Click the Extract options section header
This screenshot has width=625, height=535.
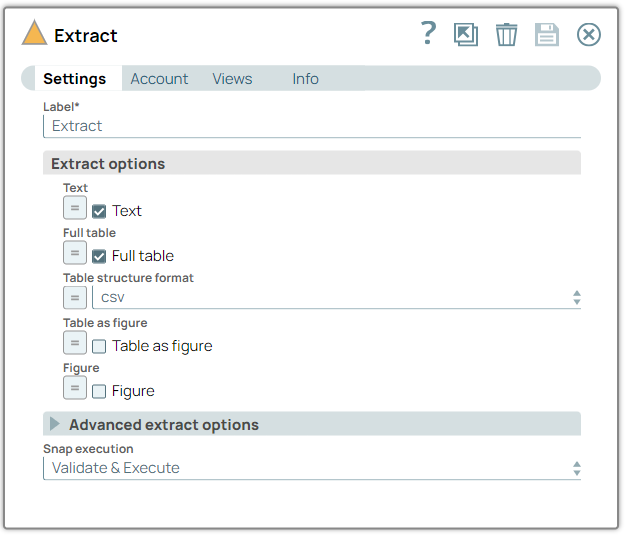pyautogui.click(x=312, y=163)
